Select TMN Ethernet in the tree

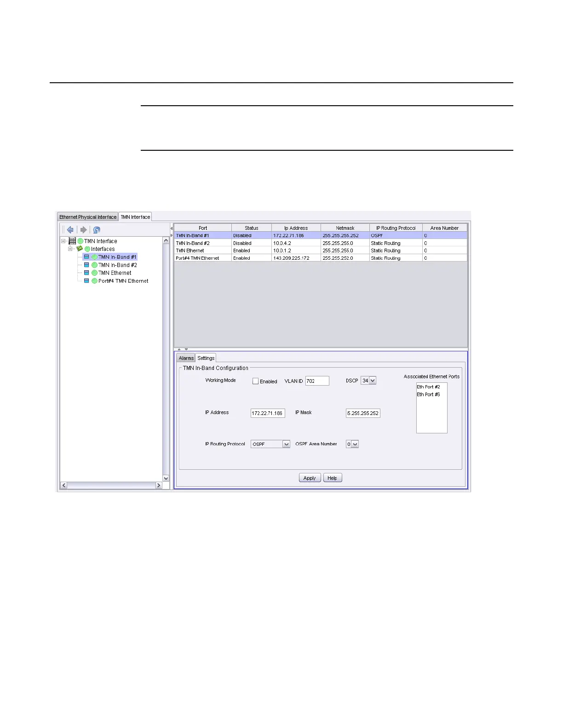point(115,273)
